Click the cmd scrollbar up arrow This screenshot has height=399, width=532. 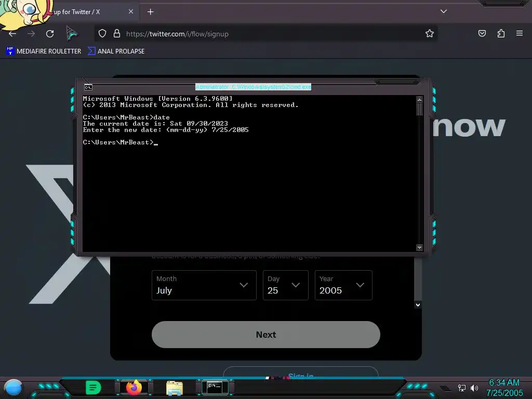point(420,99)
